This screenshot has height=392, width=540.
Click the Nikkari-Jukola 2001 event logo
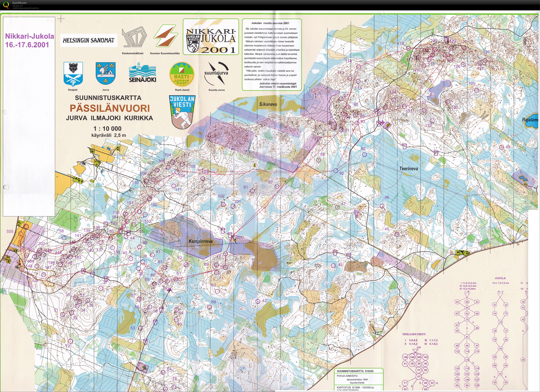211,37
